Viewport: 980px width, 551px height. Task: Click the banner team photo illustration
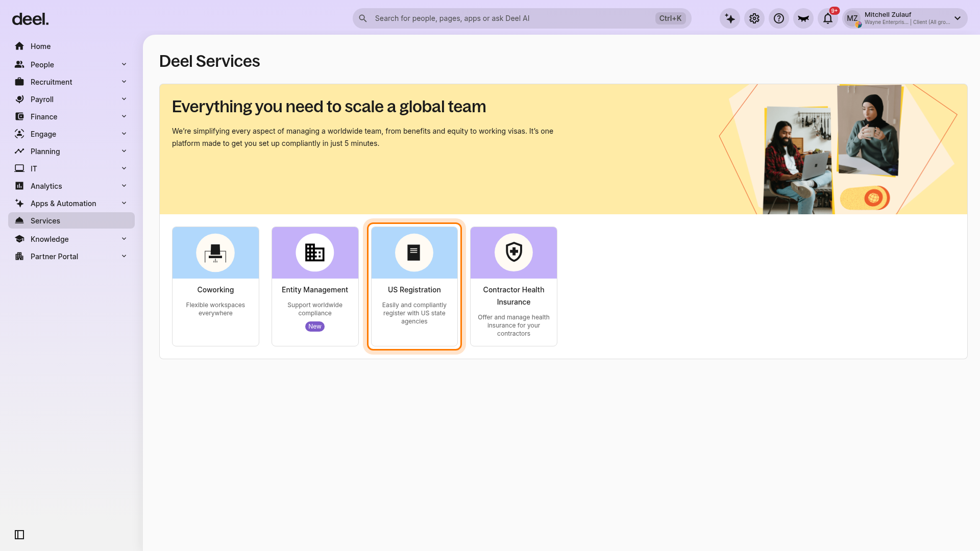click(x=837, y=149)
